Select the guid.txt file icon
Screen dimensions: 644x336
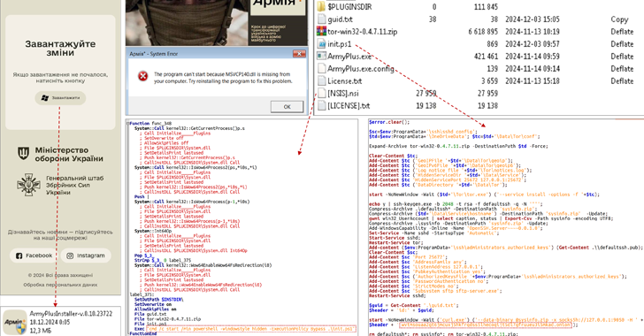(322, 19)
